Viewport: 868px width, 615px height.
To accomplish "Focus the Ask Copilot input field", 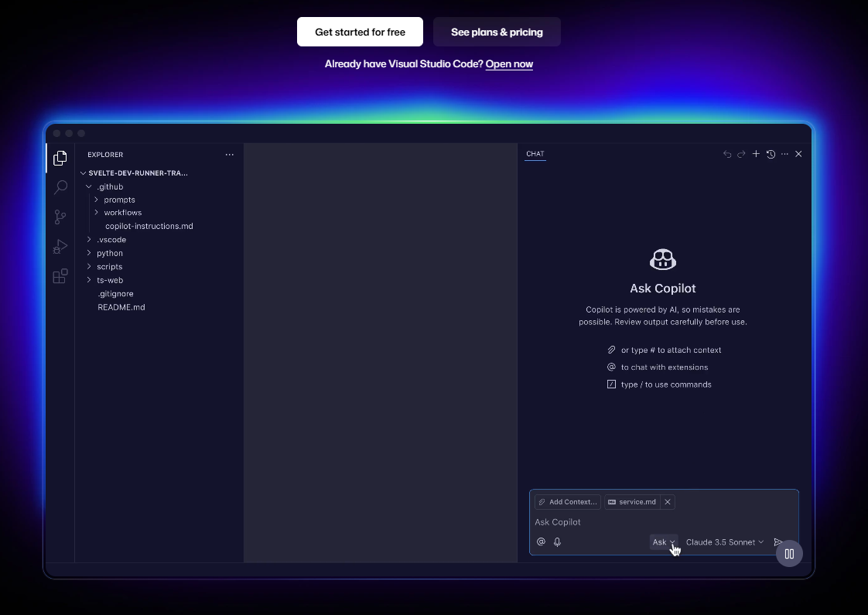I will (663, 522).
